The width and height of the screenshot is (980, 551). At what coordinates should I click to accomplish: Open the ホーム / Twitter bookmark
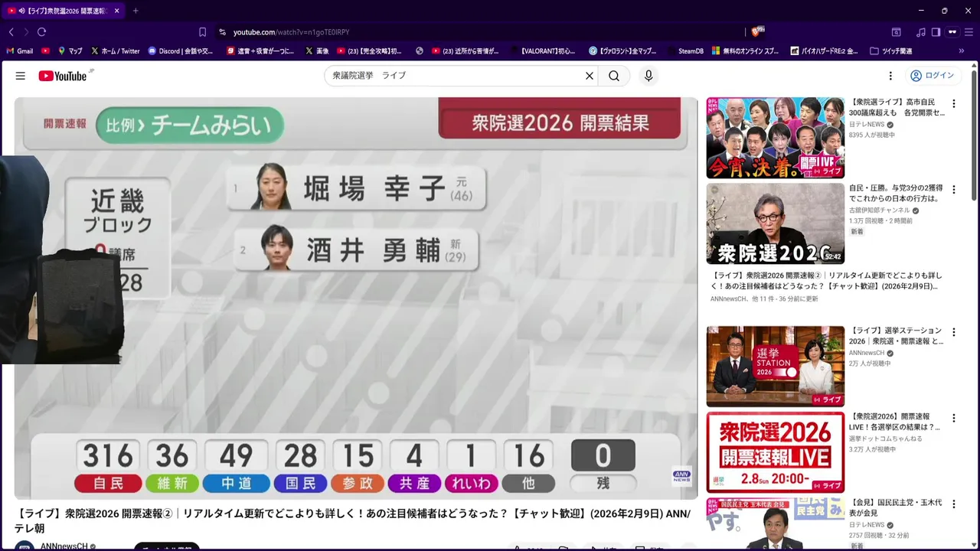[x=115, y=51]
